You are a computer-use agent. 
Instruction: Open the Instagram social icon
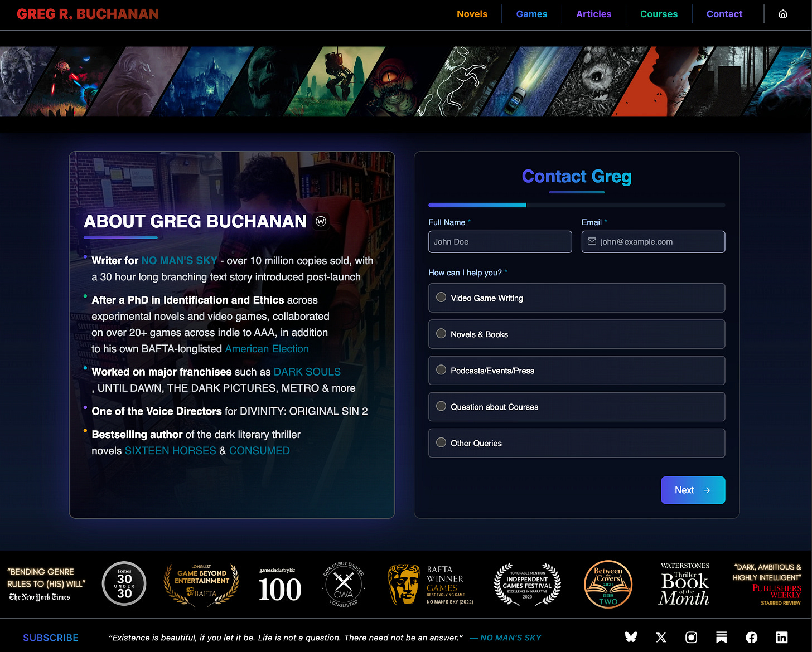[691, 637]
